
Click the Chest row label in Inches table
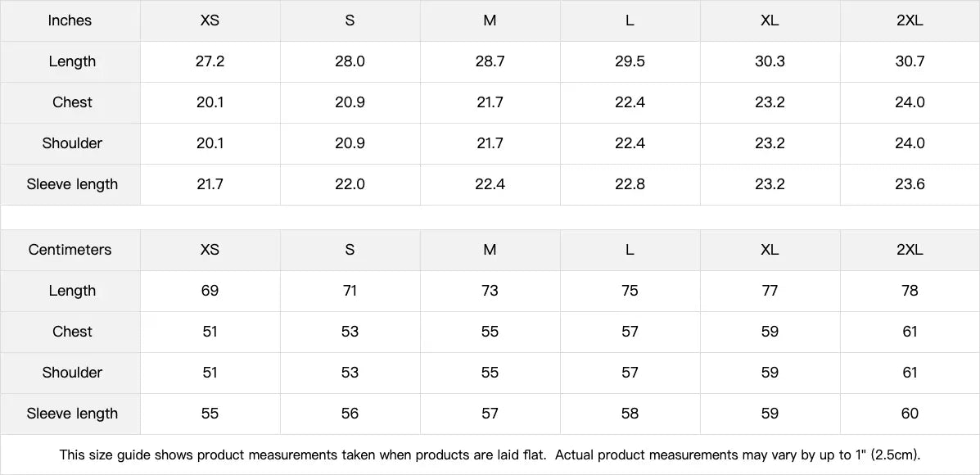click(x=72, y=102)
